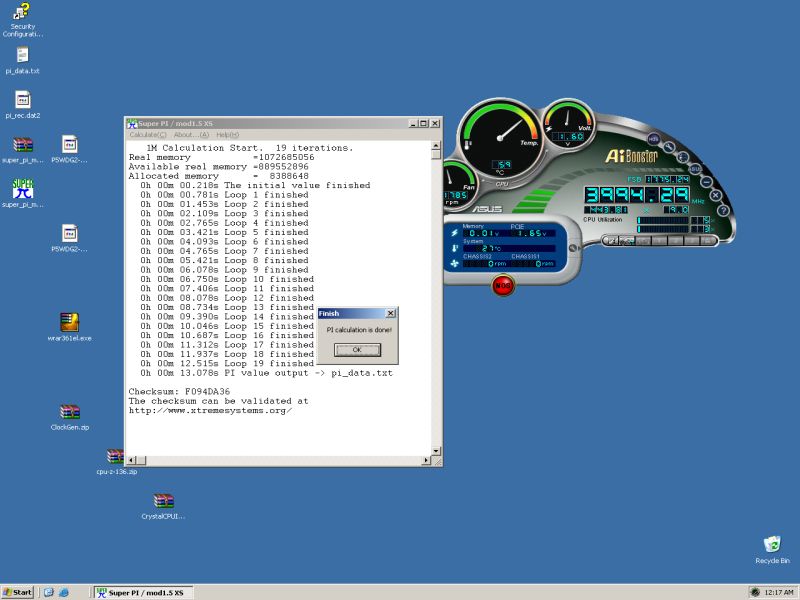
Task: Click the wrench settings icon in AI Booster
Action: 669,147
